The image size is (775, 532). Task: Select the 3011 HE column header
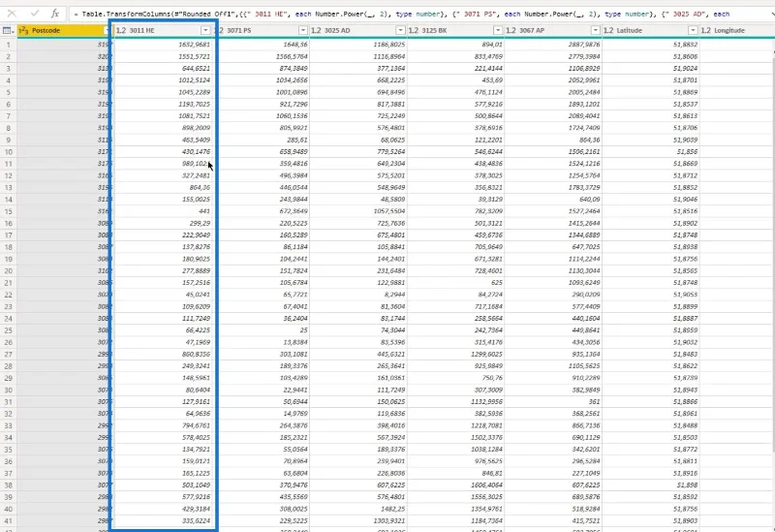coord(163,31)
